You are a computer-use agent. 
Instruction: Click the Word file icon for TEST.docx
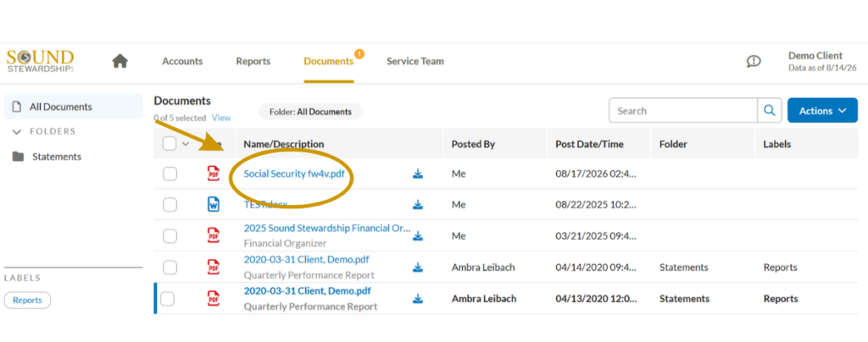[213, 204]
